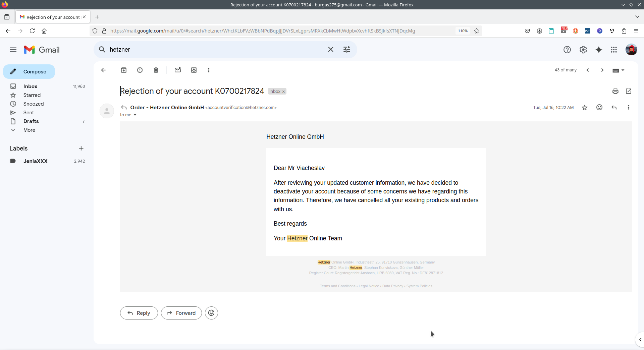Open Terms and Conditions link
Viewport: 644px width, 350px height.
coord(337,286)
